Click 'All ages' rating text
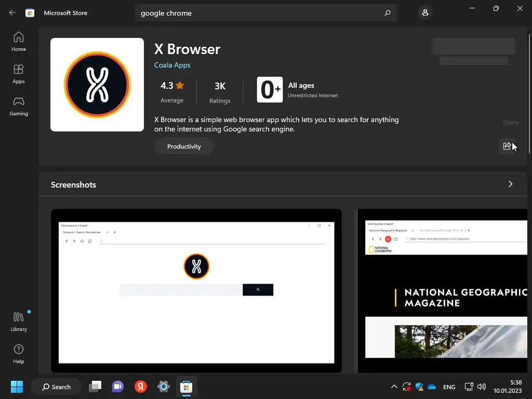This screenshot has height=399, width=532. point(301,86)
